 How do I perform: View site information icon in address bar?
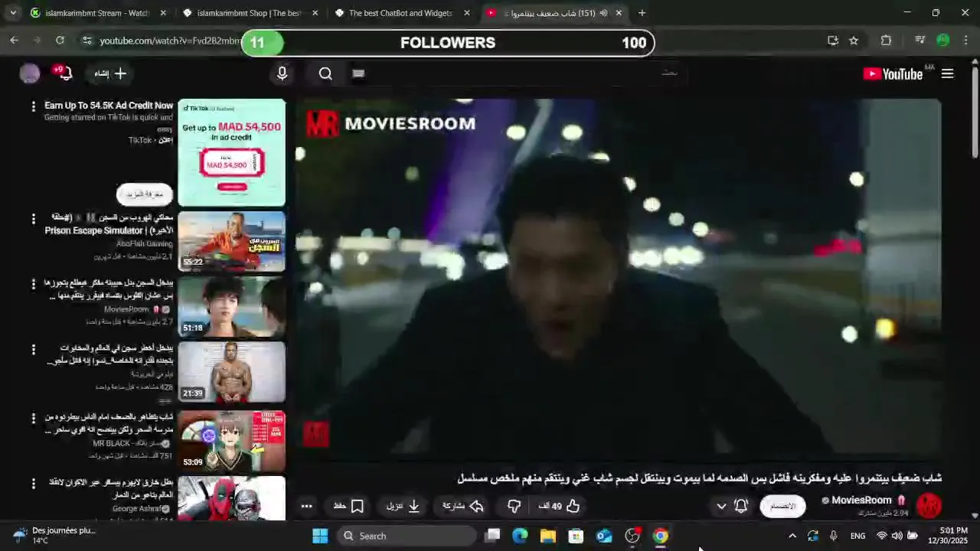click(x=87, y=41)
